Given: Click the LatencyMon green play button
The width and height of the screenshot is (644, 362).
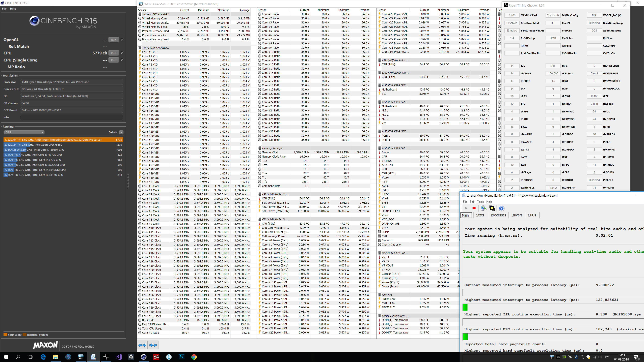Looking at the screenshot, I should [466, 208].
